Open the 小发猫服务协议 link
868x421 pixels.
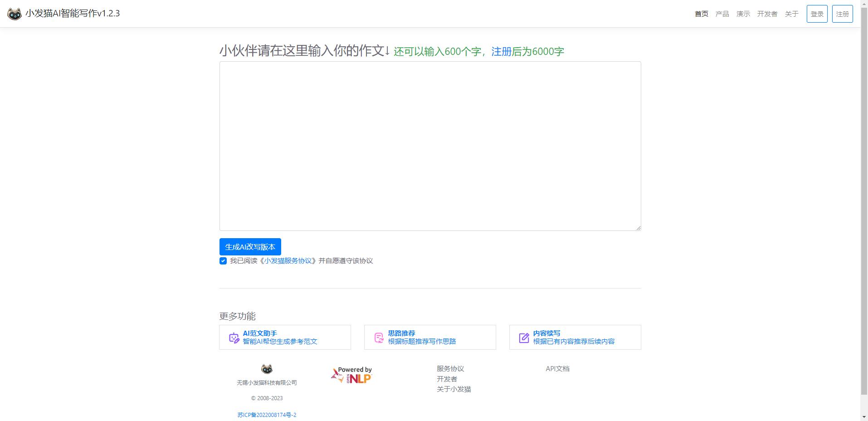click(288, 261)
